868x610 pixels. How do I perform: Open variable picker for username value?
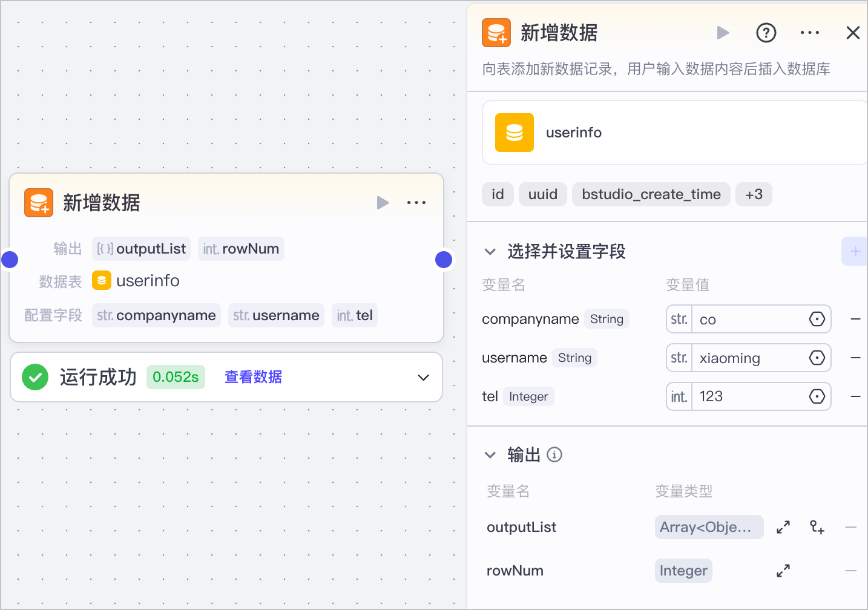817,358
